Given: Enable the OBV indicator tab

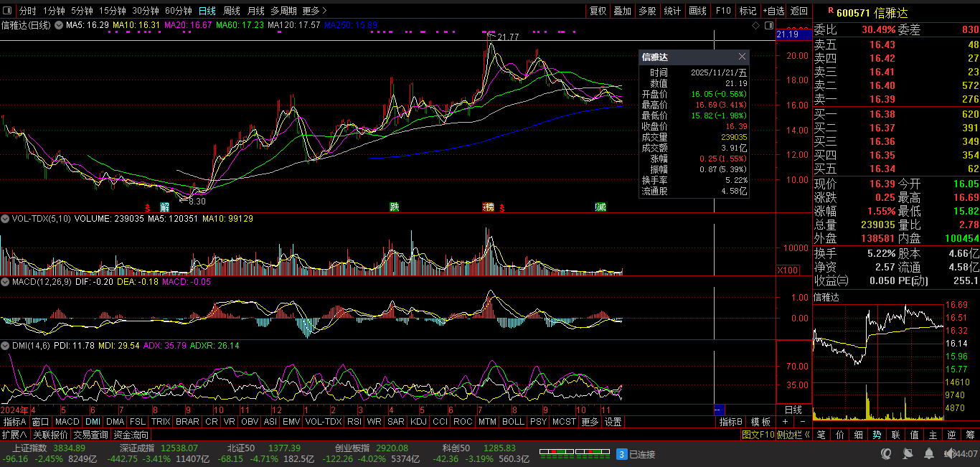Looking at the screenshot, I should coord(250,422).
